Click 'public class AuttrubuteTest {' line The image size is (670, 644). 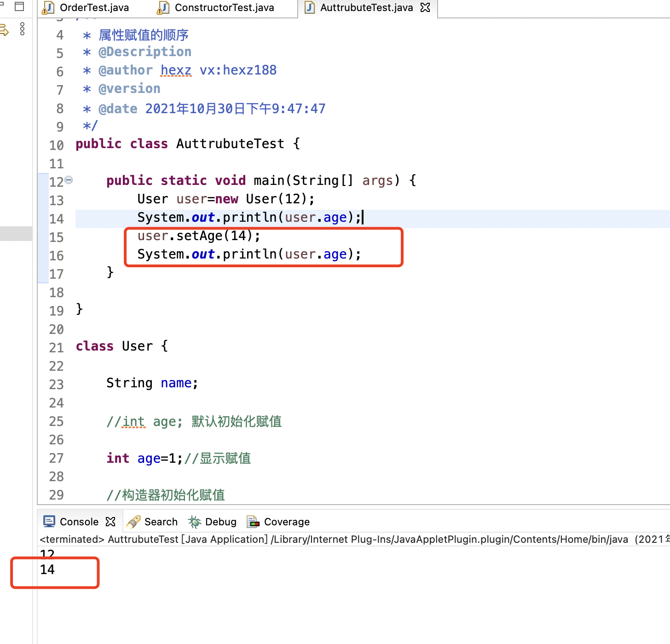pyautogui.click(x=188, y=144)
